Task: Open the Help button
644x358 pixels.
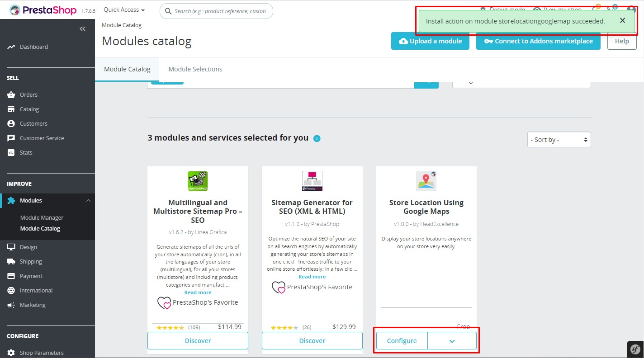Action: click(x=622, y=41)
